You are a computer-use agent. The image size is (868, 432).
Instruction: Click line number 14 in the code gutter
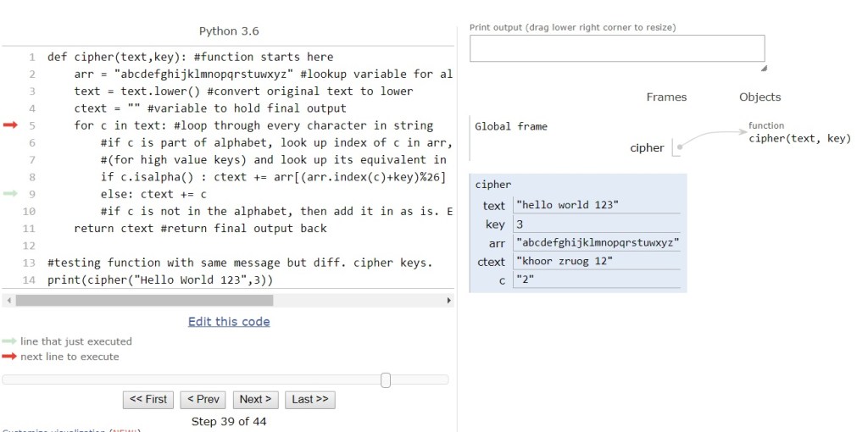(30, 280)
